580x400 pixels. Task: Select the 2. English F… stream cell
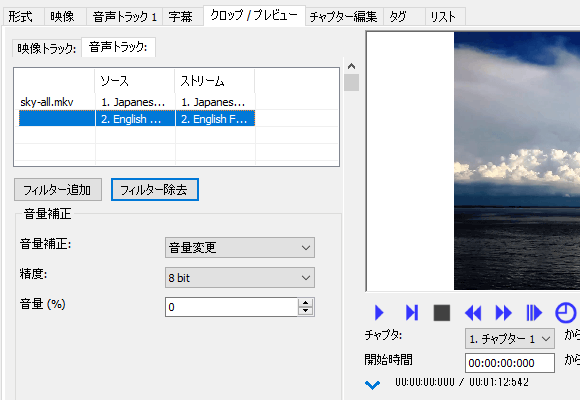(215, 119)
